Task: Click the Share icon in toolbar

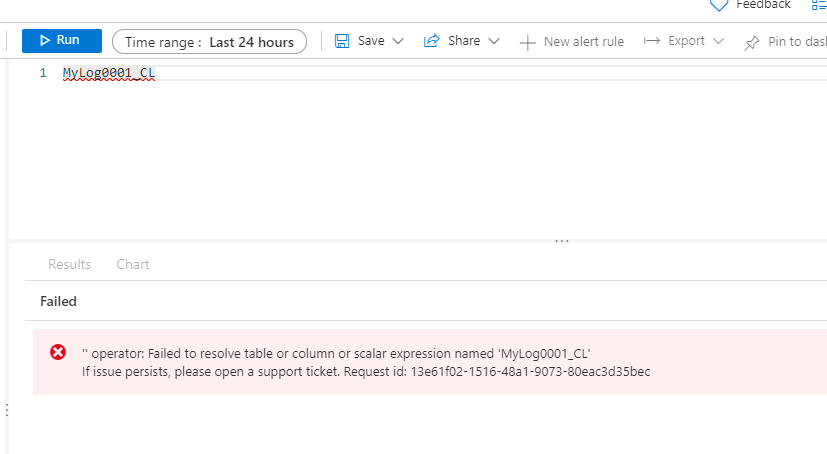Action: tap(432, 41)
